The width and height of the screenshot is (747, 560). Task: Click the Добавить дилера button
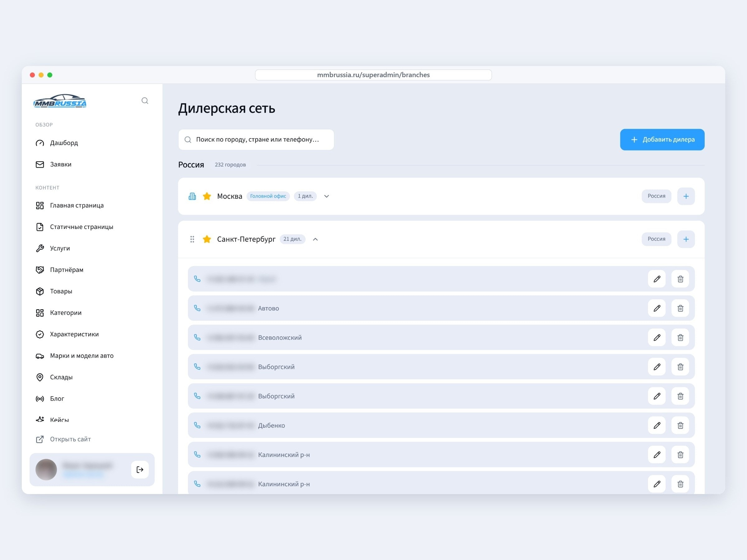pos(662,140)
